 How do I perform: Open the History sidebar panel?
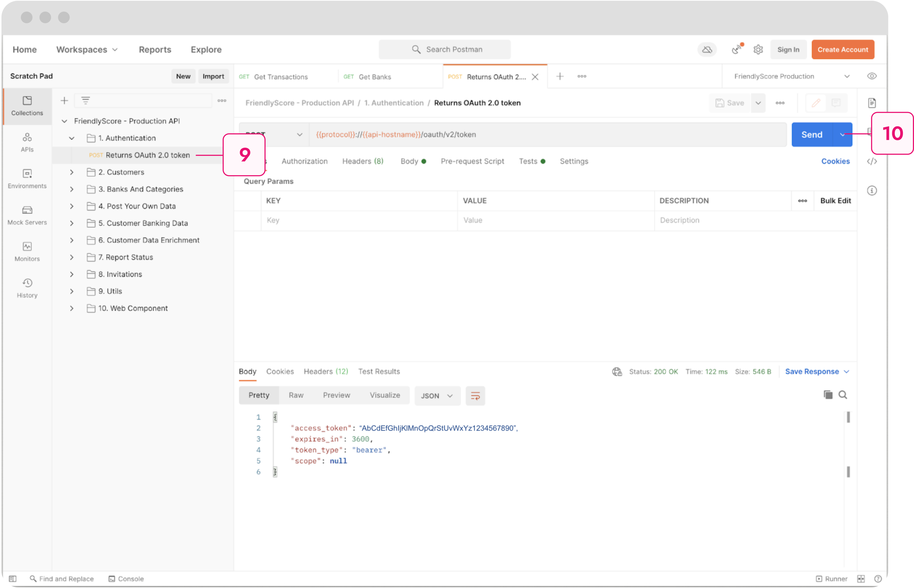point(27,288)
